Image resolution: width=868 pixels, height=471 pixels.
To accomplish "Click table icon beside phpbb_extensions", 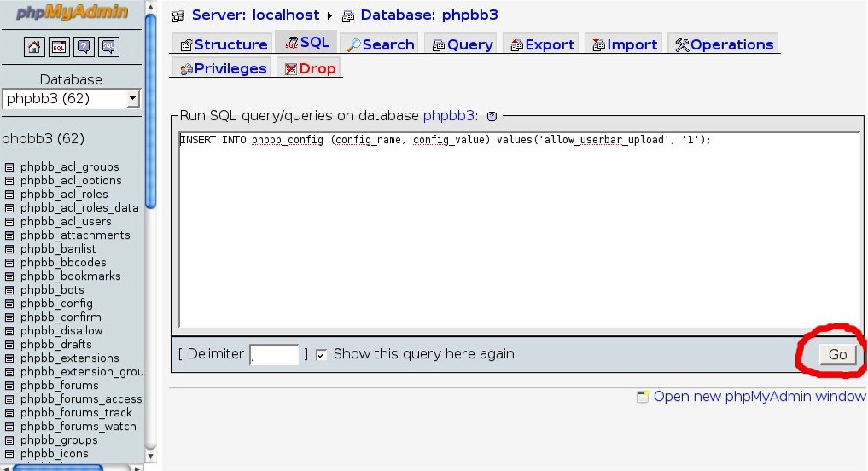I will point(9,358).
